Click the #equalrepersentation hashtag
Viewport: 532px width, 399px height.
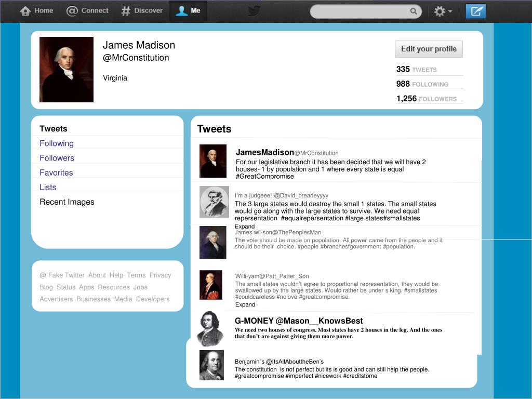coord(312,218)
